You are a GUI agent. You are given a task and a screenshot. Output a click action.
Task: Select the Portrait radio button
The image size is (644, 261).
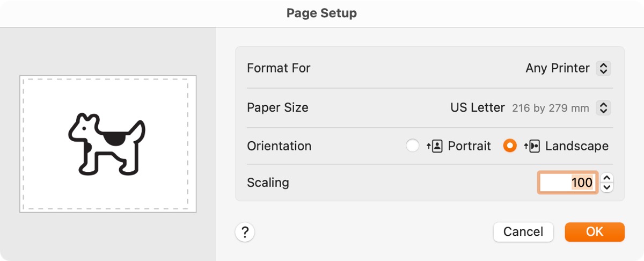[x=413, y=146]
